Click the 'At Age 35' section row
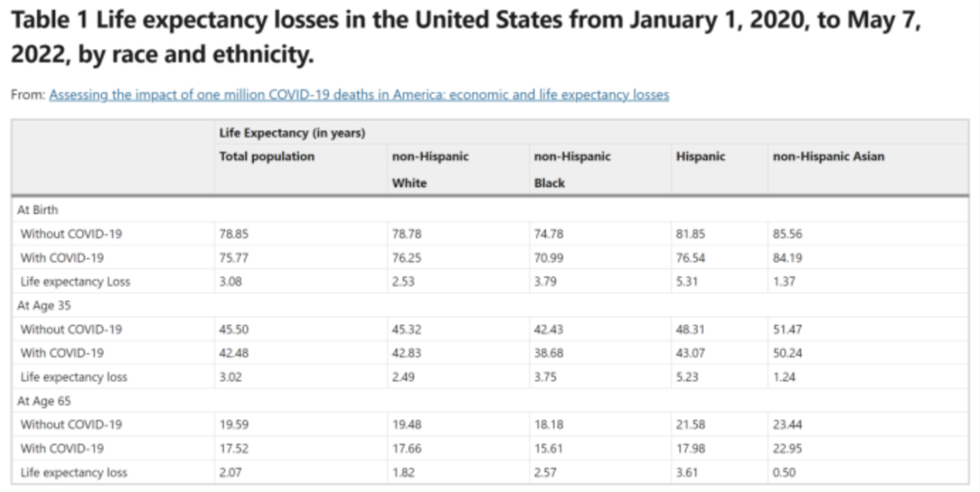The image size is (980, 492). (x=44, y=306)
